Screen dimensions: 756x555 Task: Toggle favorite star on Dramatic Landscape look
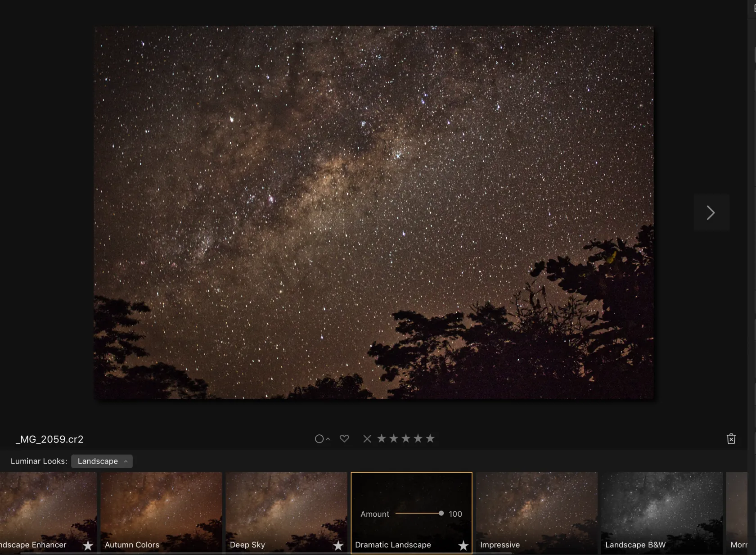point(463,546)
